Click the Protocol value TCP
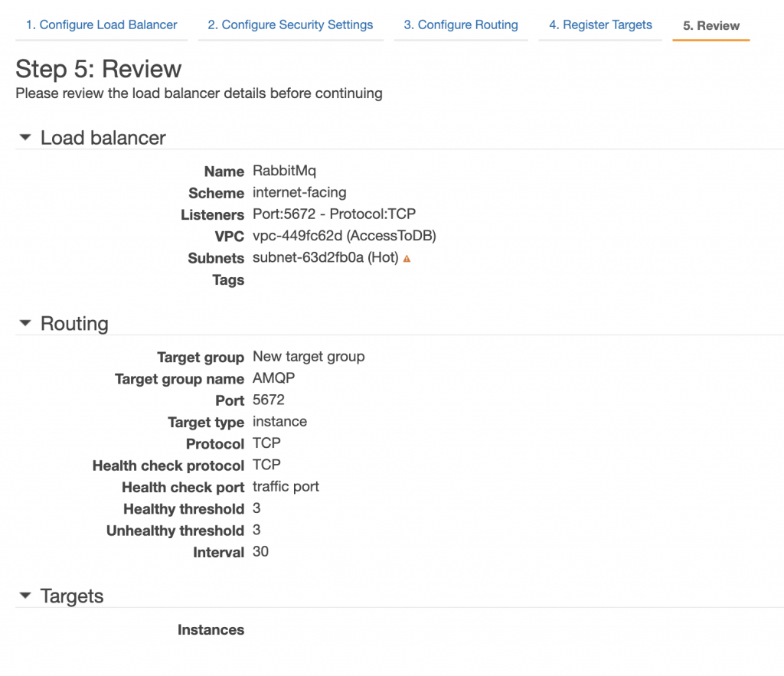The image size is (784, 676). coord(266,443)
